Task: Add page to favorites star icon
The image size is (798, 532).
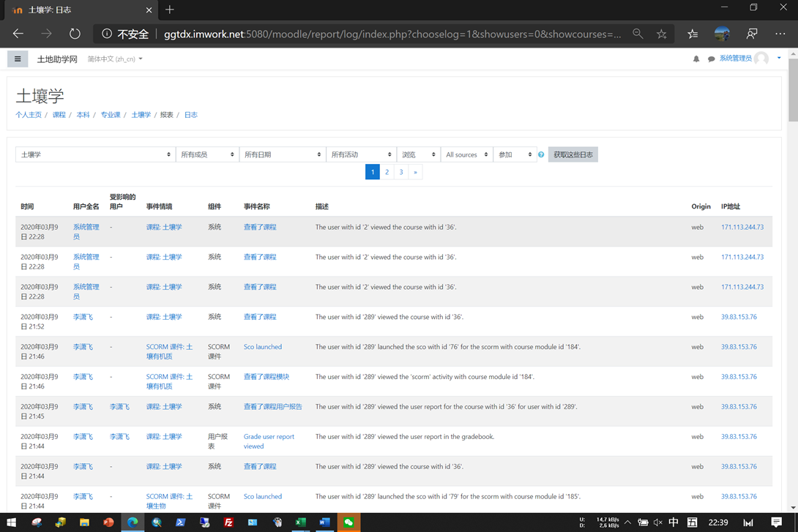Action: coord(662,34)
